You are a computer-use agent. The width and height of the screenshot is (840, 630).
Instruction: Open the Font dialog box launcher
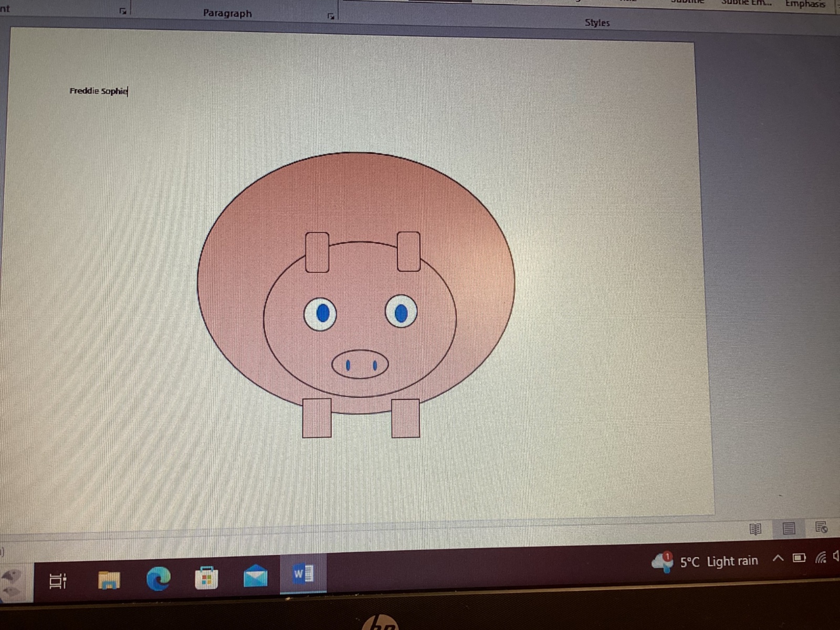click(123, 11)
